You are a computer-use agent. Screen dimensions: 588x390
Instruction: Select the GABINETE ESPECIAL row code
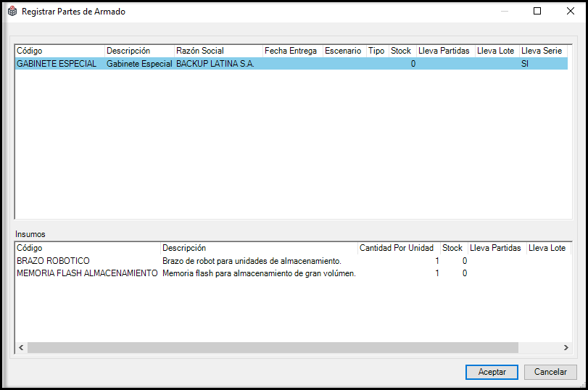click(x=57, y=64)
